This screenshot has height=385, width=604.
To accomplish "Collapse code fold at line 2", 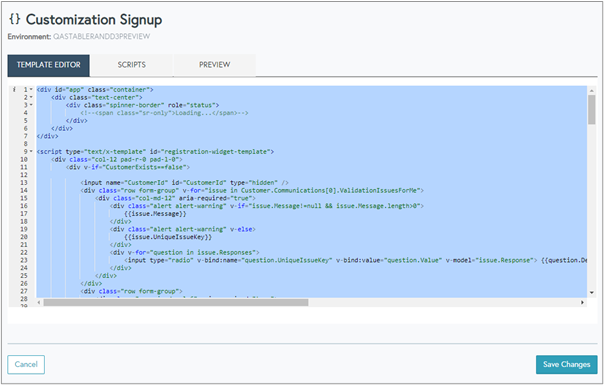I will point(31,97).
